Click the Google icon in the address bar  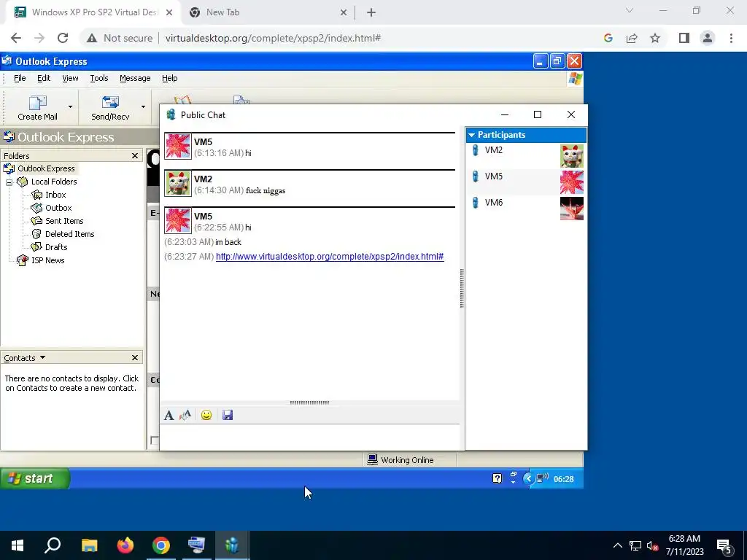(608, 38)
